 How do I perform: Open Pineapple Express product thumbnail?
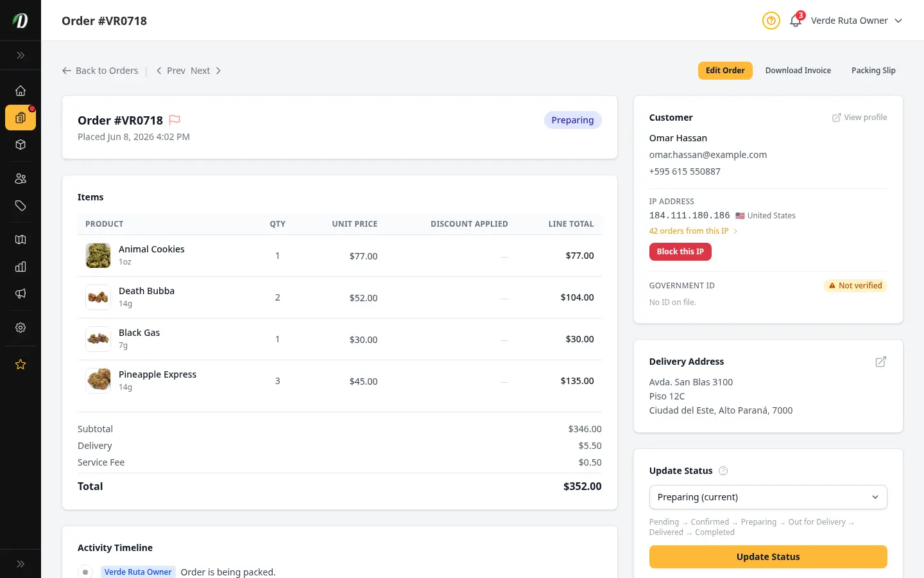[x=98, y=381]
